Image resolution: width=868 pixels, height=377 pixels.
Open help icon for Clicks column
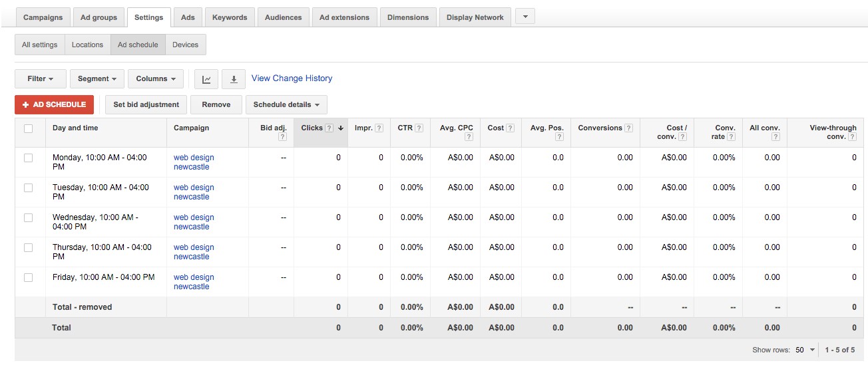click(x=329, y=128)
